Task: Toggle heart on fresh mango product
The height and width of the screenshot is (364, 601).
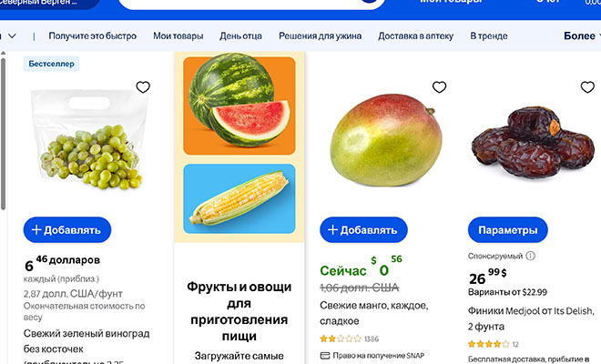Action: [439, 87]
